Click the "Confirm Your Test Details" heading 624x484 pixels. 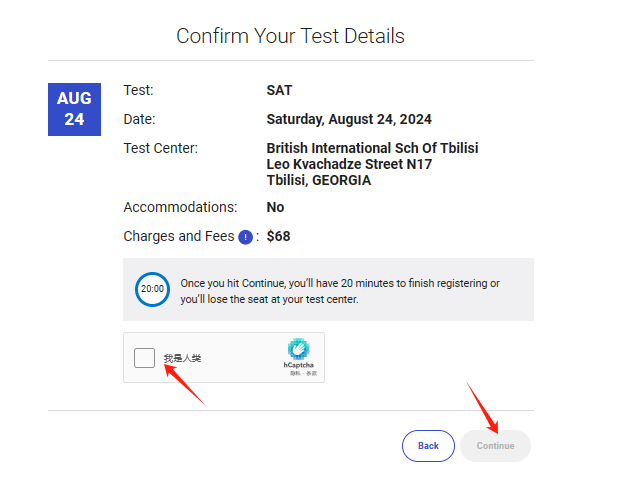290,36
